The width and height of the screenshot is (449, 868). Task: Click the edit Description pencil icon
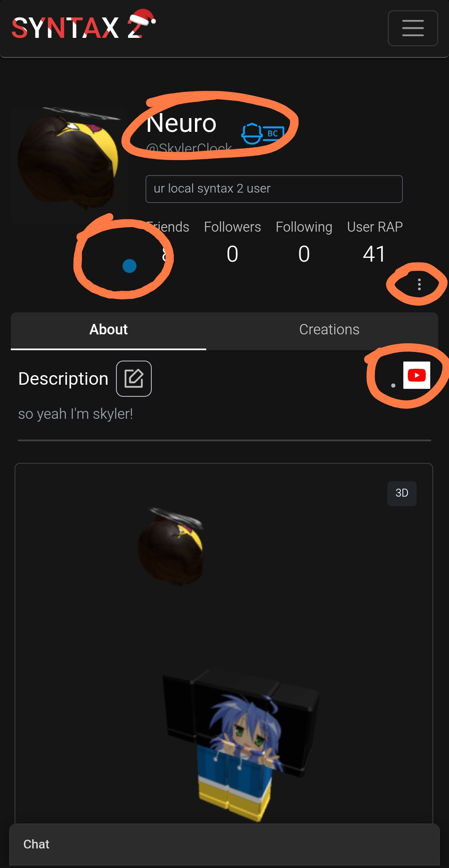click(134, 378)
